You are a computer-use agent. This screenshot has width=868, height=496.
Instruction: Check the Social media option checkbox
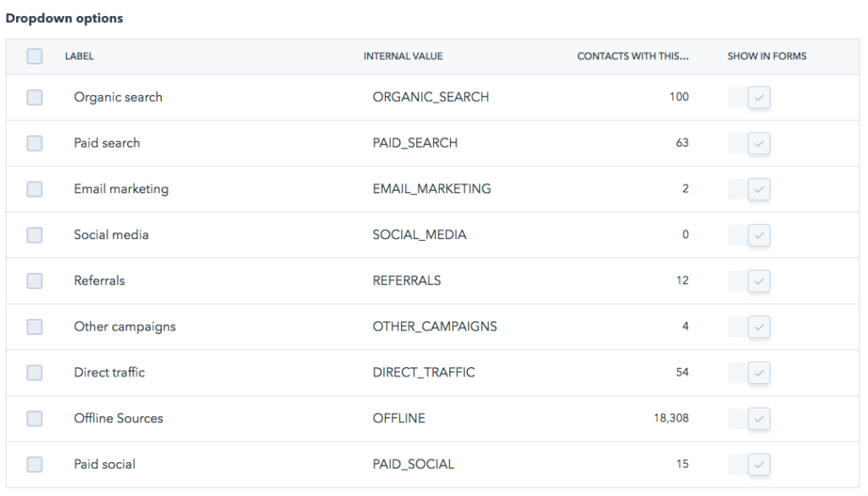[34, 235]
